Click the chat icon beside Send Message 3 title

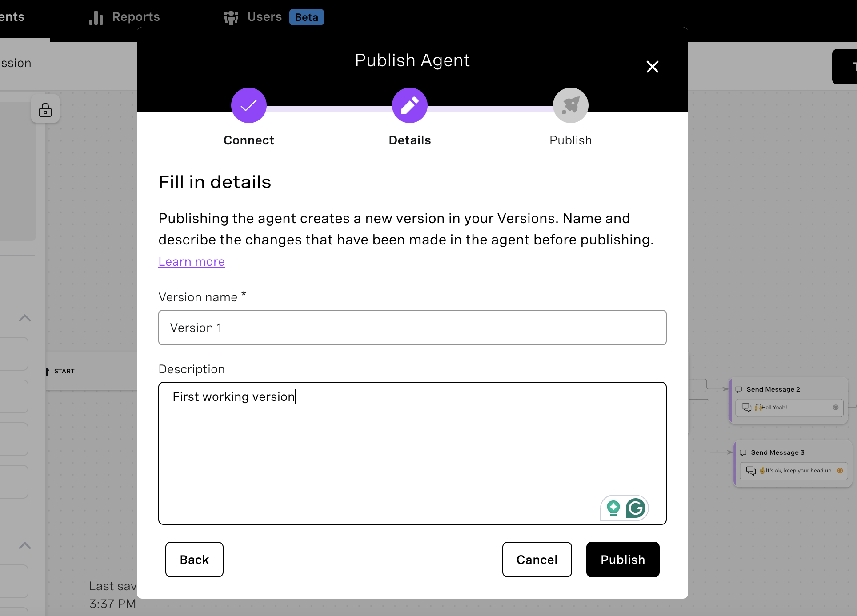coord(743,453)
